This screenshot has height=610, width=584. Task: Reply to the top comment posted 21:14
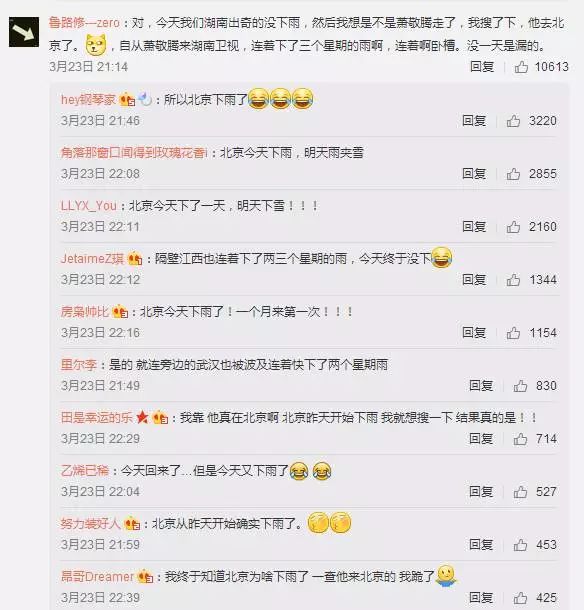point(482,67)
